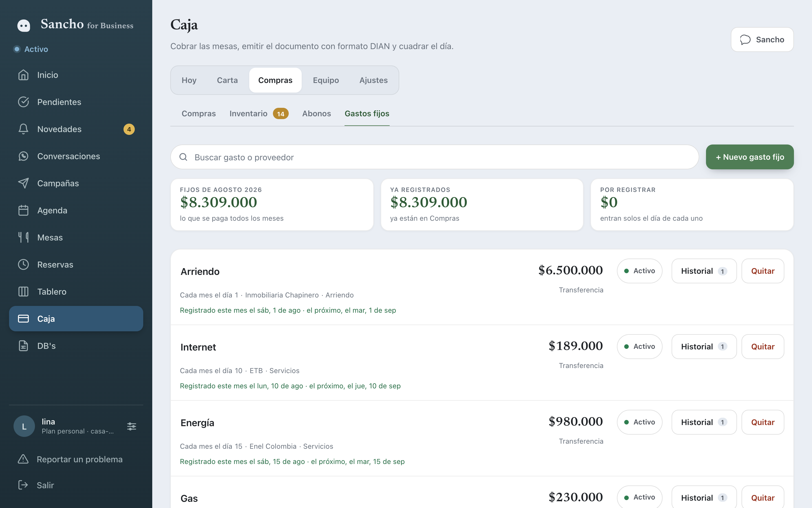The height and width of the screenshot is (508, 812).
Task: Click the speech bubble icon in Sancho button
Action: tap(745, 40)
